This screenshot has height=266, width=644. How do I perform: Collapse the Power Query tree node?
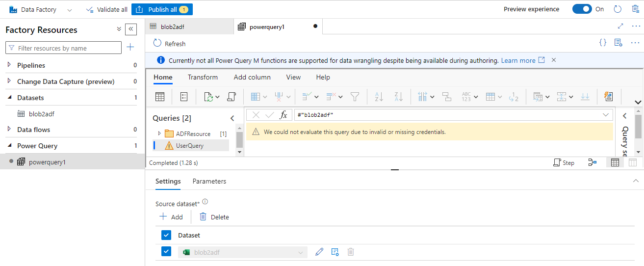(x=9, y=145)
